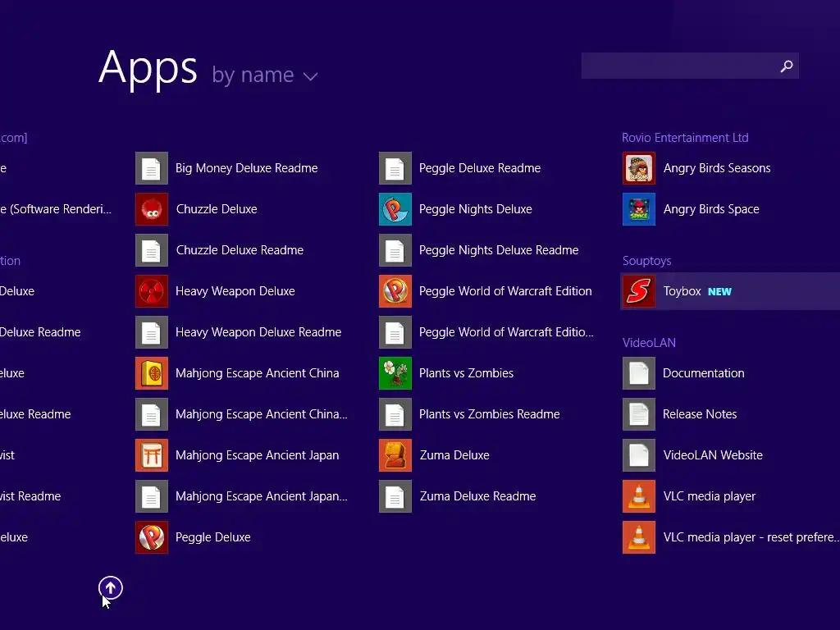The width and height of the screenshot is (840, 630).
Task: Open Peggle Nights Deluxe Readme document icon
Action: tap(395, 250)
